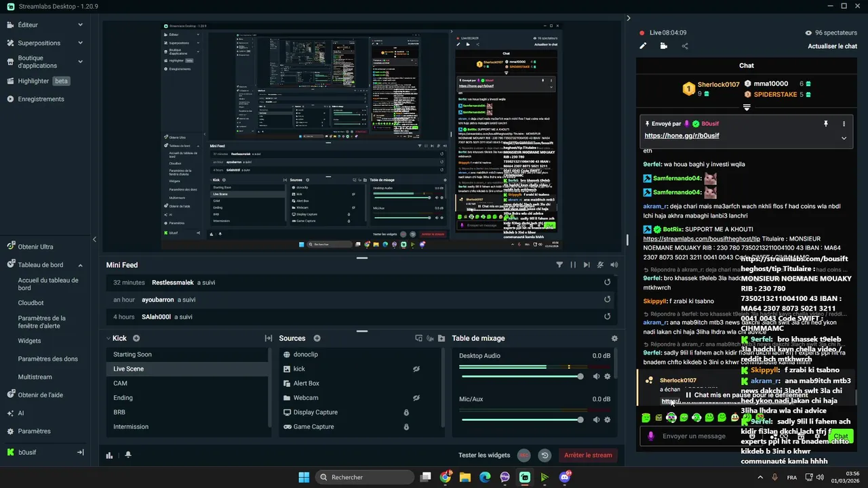Screen dimensions: 868x488
Task: Expand the Boutique d'applications chevron
Action: tap(80, 62)
